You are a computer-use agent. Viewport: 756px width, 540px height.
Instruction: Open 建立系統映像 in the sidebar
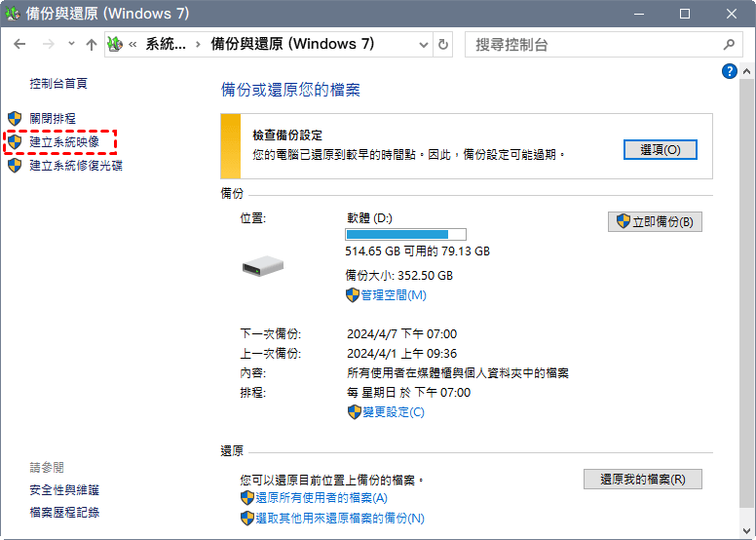(64, 142)
